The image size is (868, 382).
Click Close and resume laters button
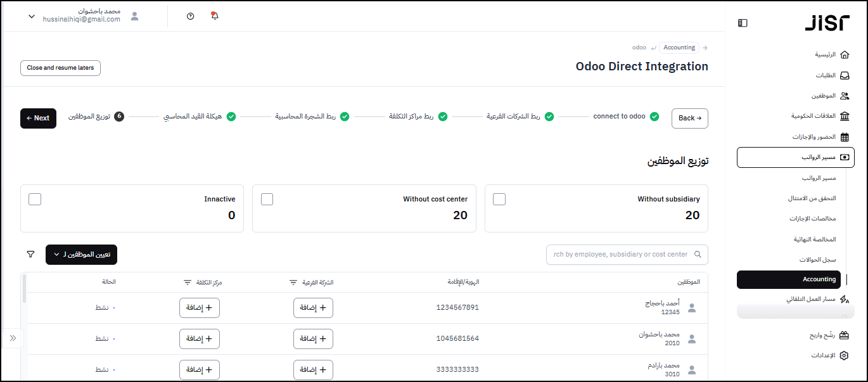click(60, 68)
